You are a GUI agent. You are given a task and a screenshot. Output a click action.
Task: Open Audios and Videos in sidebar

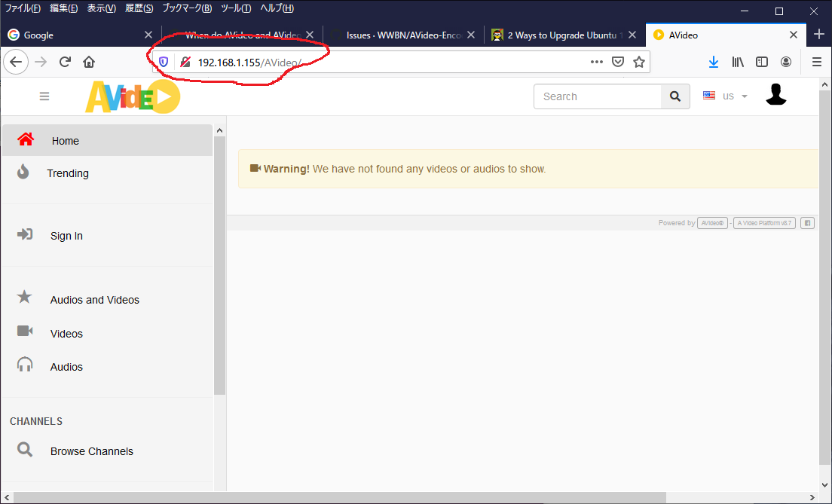coord(107,299)
